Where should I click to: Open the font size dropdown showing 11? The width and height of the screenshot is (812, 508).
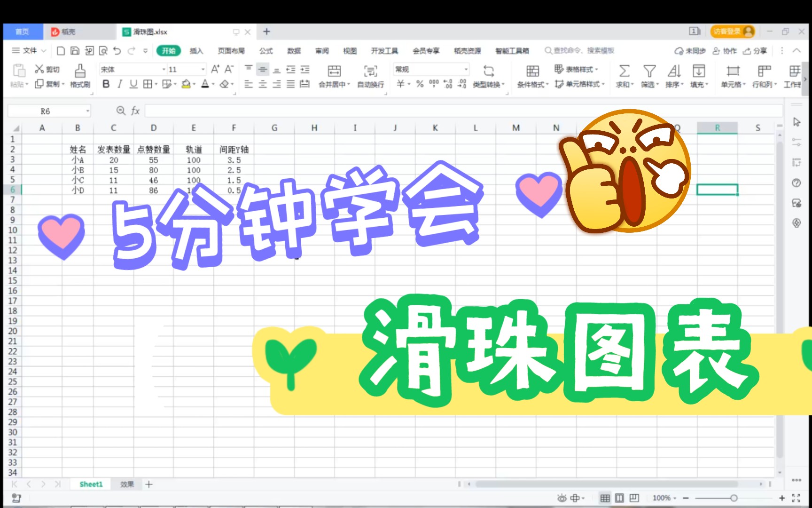[203, 69]
